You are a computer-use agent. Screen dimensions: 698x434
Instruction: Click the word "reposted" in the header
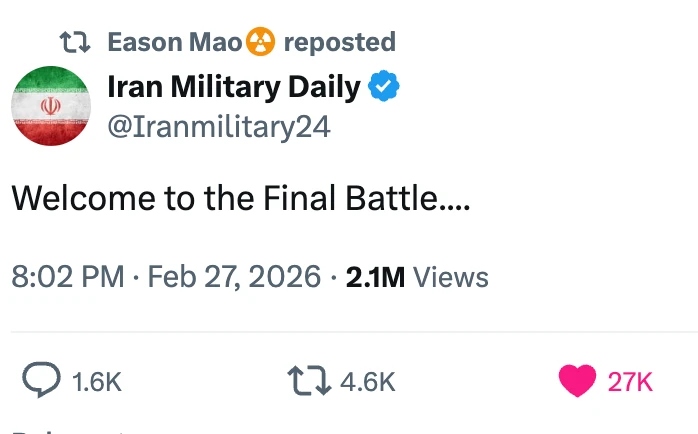coord(339,42)
